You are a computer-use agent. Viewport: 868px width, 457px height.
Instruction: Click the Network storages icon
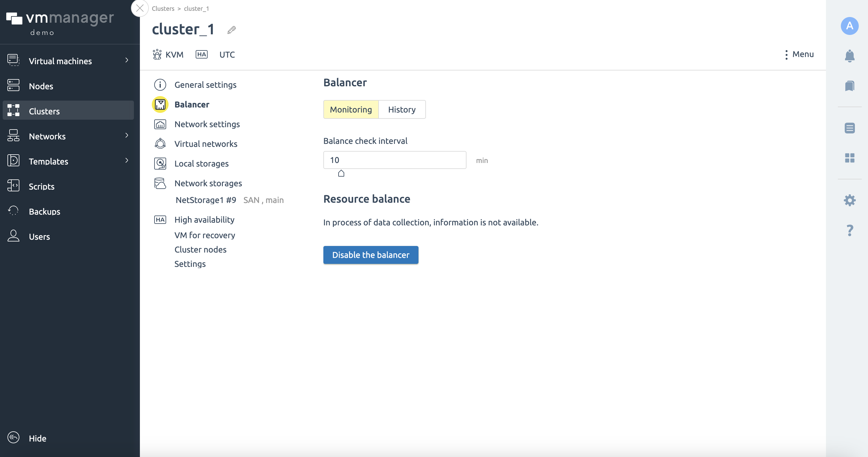coord(160,183)
